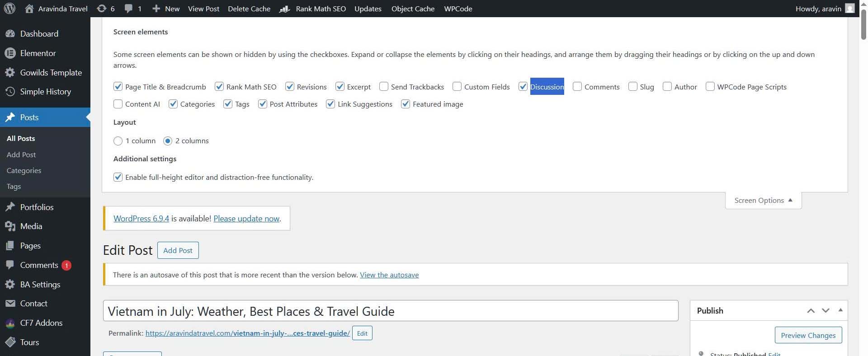Click the Elementor sidebar icon
This screenshot has width=868, height=356.
coord(10,53)
